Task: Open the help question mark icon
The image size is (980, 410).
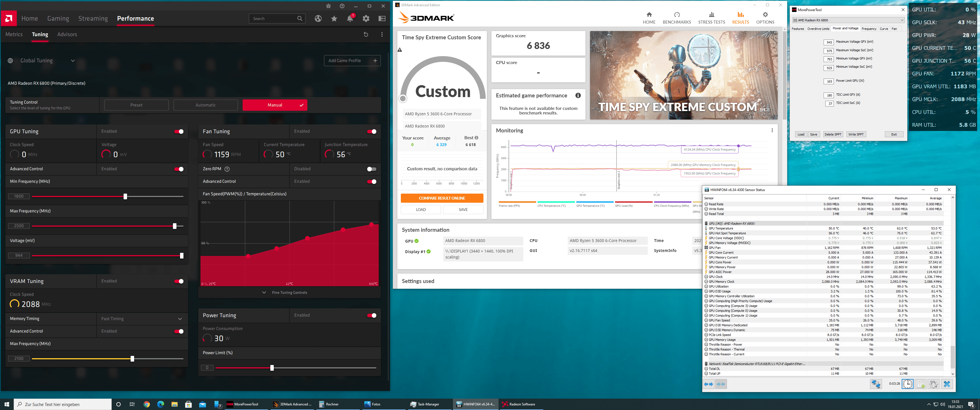Action: tap(342, 6)
